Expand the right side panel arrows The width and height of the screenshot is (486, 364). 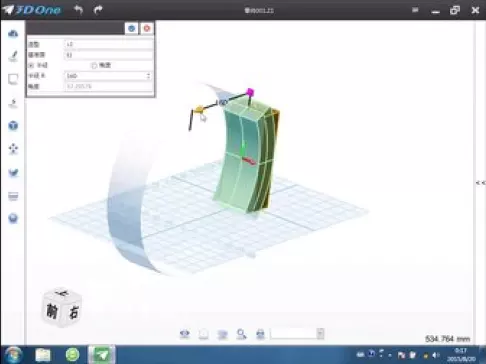480,183
